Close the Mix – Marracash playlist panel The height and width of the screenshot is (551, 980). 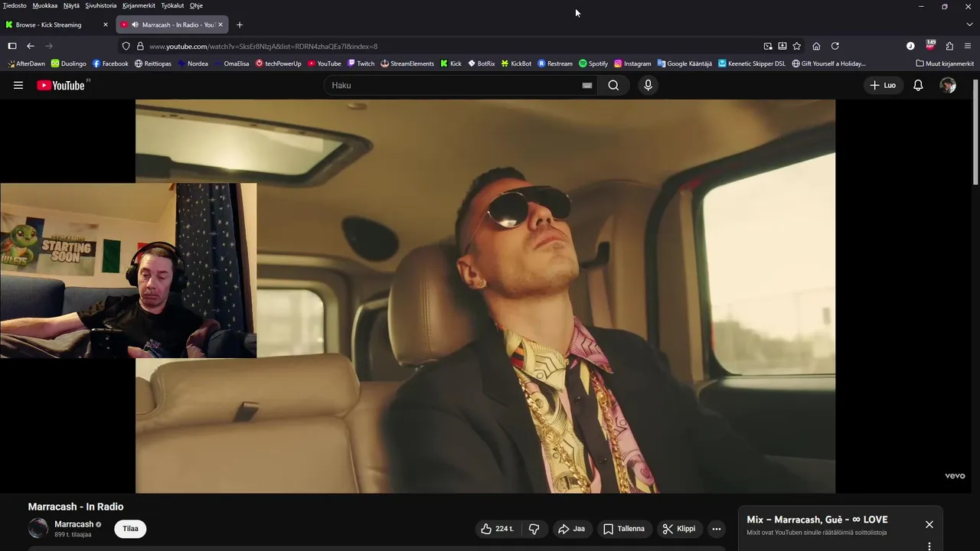click(x=929, y=524)
